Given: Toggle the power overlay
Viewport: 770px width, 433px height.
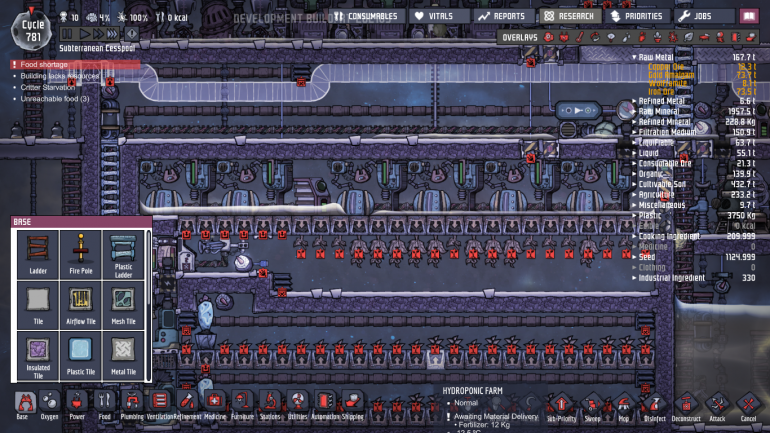Looking at the screenshot, I should coord(564,37).
